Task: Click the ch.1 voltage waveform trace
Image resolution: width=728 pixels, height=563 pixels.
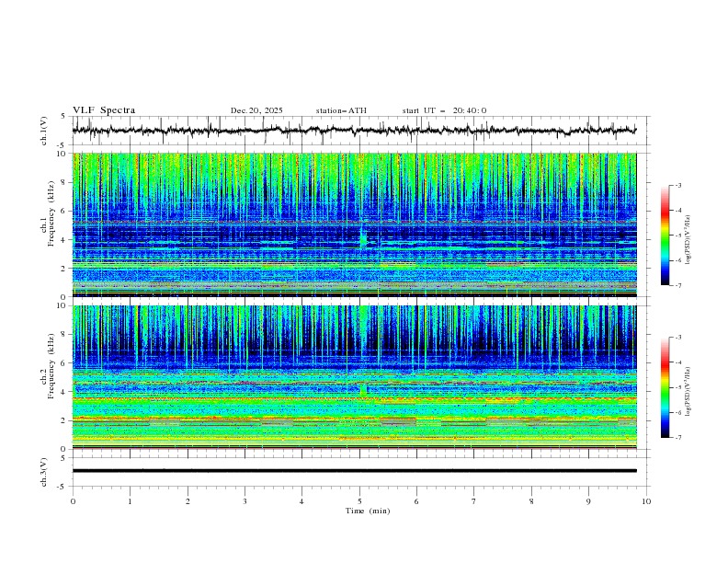Action: 354,131
